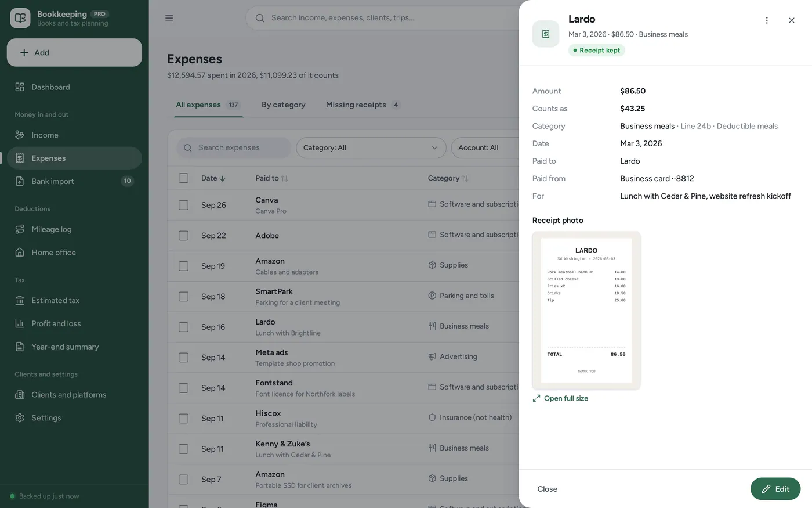Click the receipt icon beside the Lardo title
Screen dimensions: 812x508
pyautogui.click(x=546, y=34)
